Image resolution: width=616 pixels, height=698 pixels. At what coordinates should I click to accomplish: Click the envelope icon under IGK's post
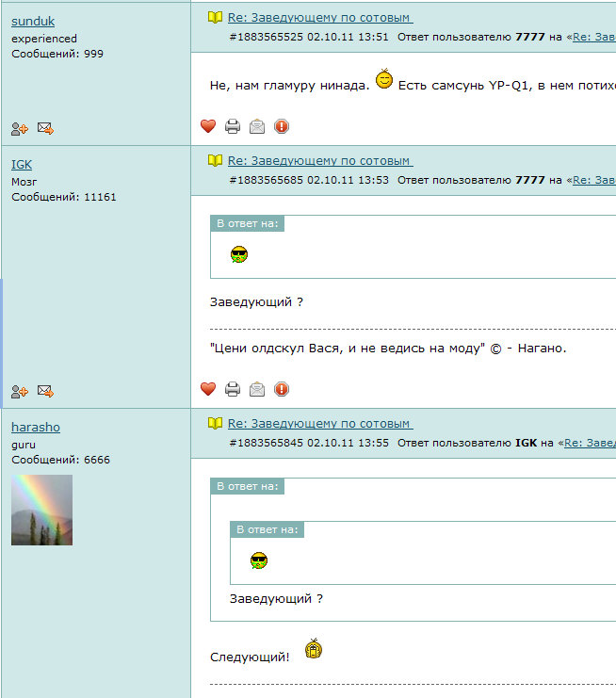(257, 389)
